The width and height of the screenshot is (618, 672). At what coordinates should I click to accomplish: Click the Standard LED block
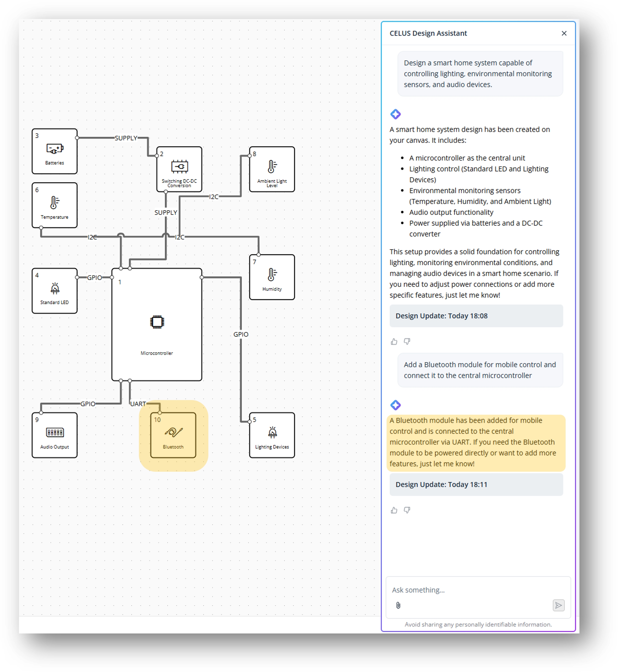pyautogui.click(x=55, y=291)
